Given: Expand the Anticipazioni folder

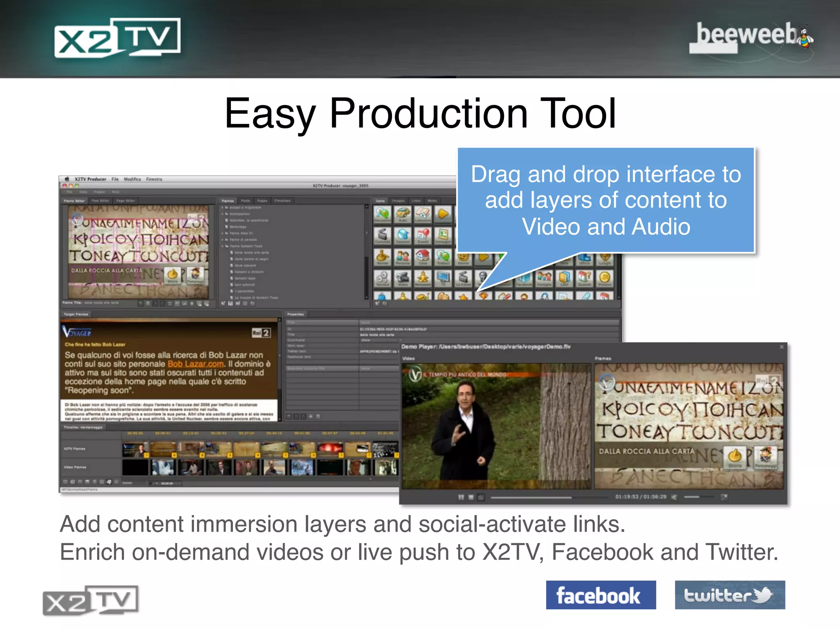Looking at the screenshot, I should point(223,214).
